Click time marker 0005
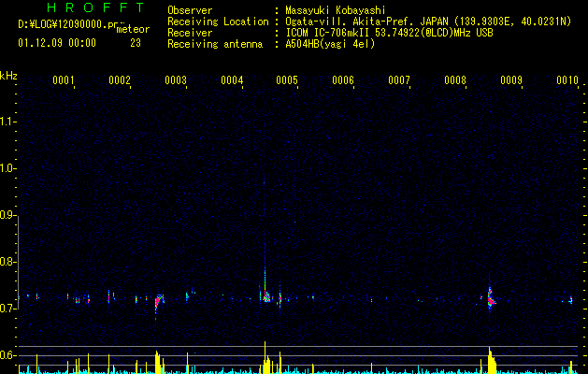Viewport: 588px width, 374px height. 287,80
